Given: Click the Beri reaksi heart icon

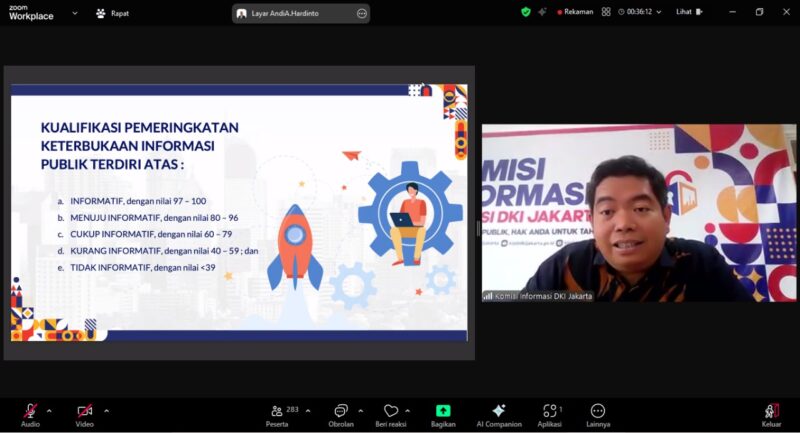Looking at the screenshot, I should [391, 411].
